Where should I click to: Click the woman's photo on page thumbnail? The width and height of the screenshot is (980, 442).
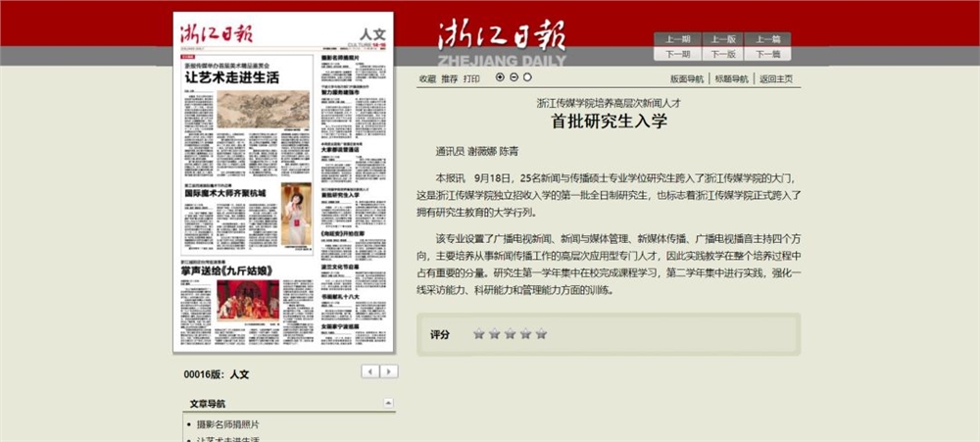tap(296, 215)
